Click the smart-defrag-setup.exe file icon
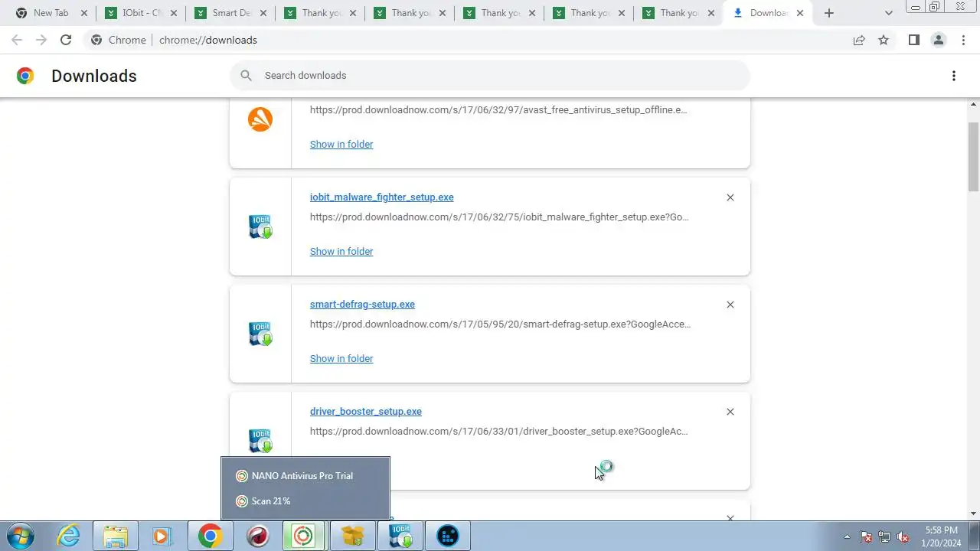 point(260,334)
